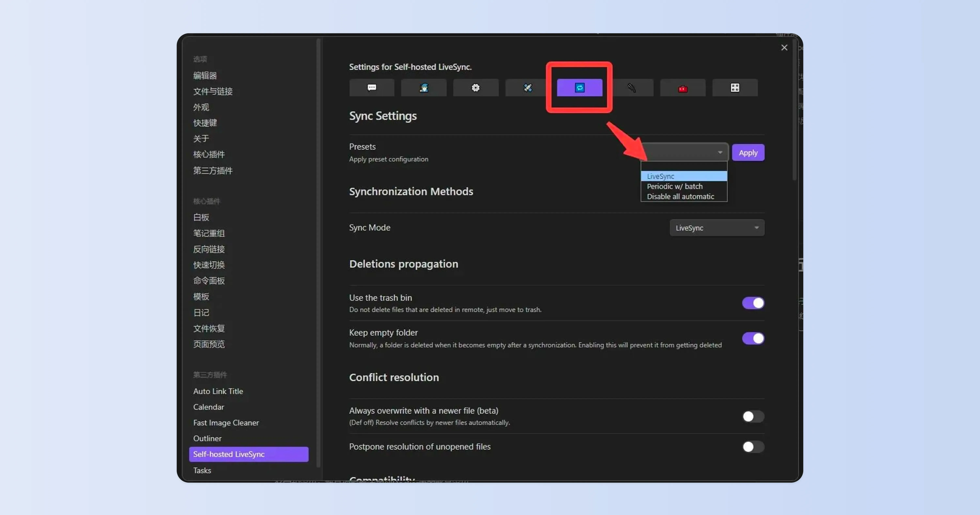The width and height of the screenshot is (980, 515).
Task: Open 编辑器 settings section
Action: tap(205, 75)
